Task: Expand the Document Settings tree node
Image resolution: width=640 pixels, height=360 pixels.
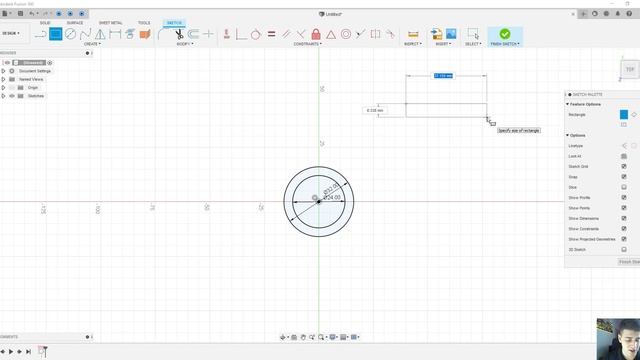Action: [x=3, y=71]
